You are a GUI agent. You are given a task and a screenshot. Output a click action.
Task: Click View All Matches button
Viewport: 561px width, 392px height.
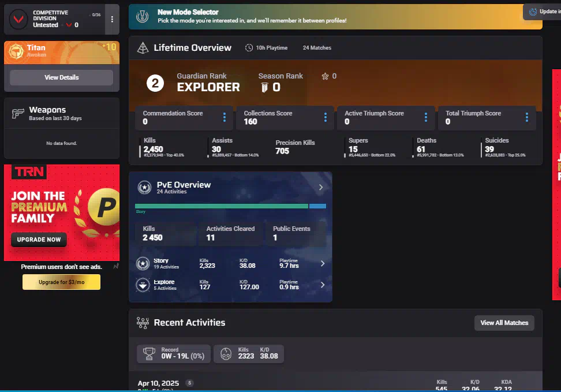[x=504, y=323]
